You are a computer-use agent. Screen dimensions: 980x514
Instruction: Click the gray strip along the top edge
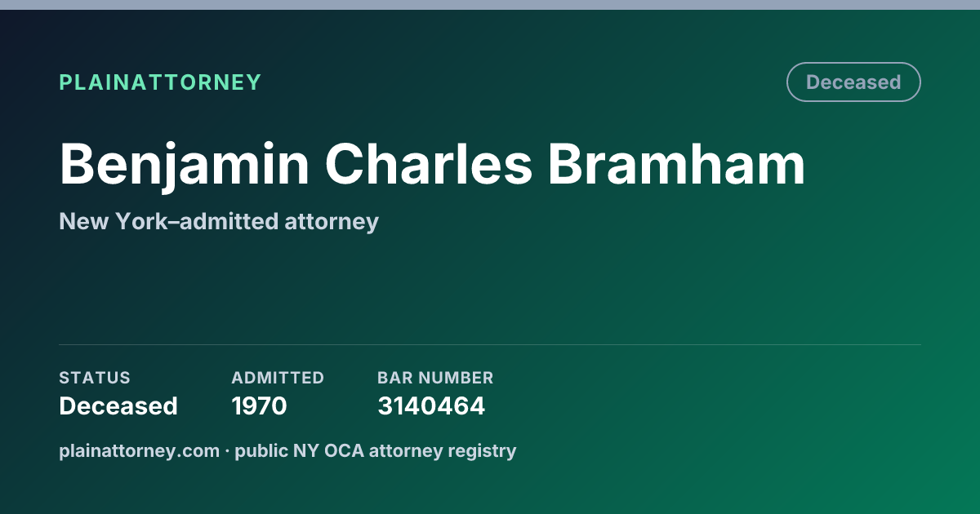point(490,5)
